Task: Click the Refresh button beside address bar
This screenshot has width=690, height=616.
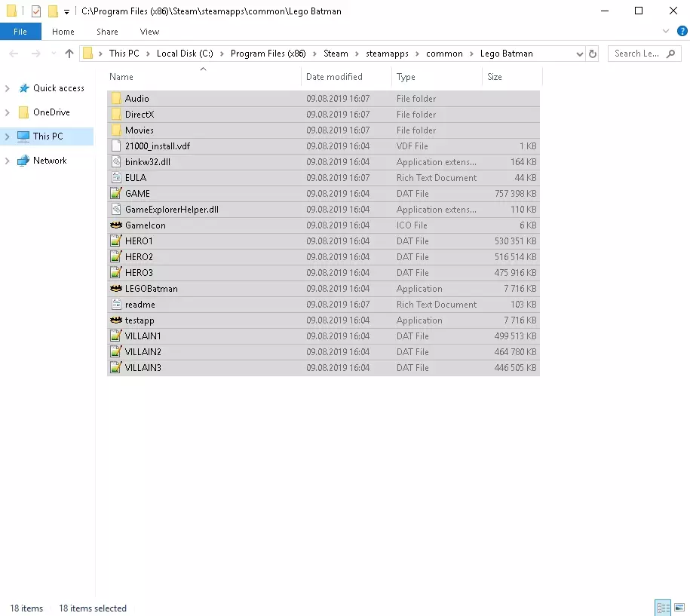Action: tap(593, 54)
